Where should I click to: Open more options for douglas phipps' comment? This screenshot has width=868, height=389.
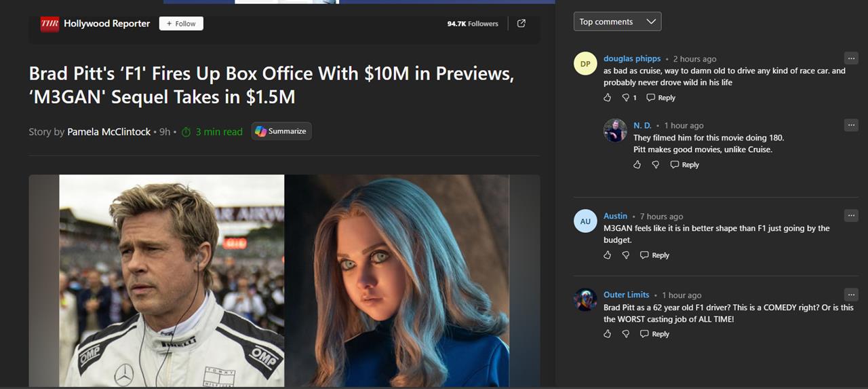[851, 58]
